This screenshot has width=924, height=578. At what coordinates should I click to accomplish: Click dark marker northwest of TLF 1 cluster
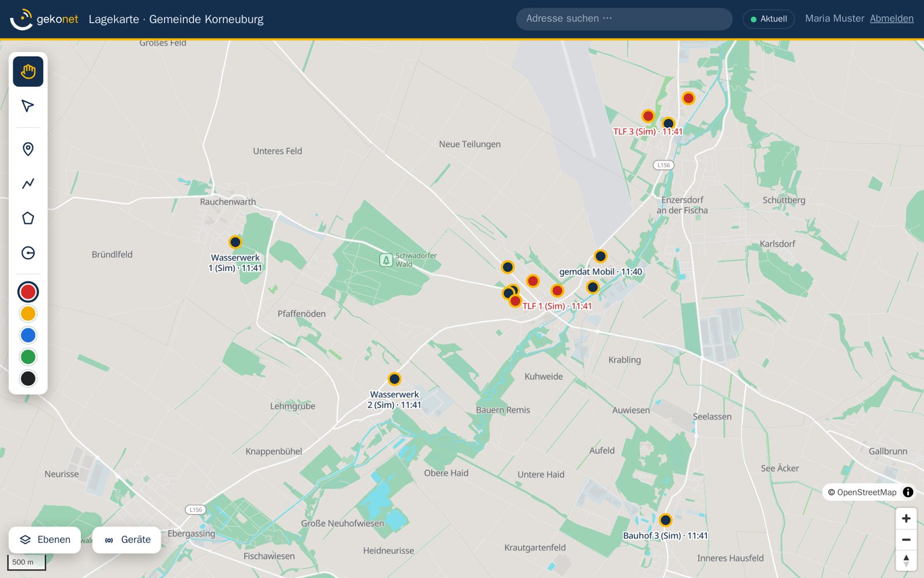[508, 267]
